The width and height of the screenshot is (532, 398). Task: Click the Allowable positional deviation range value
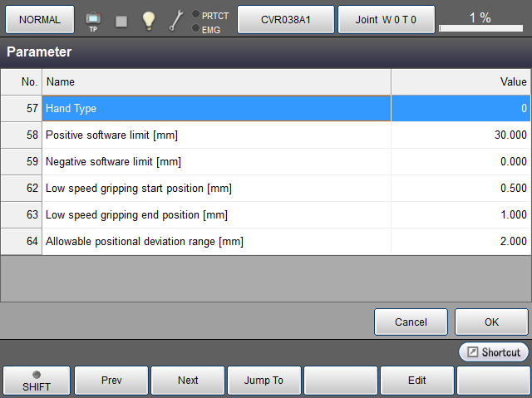(460, 242)
